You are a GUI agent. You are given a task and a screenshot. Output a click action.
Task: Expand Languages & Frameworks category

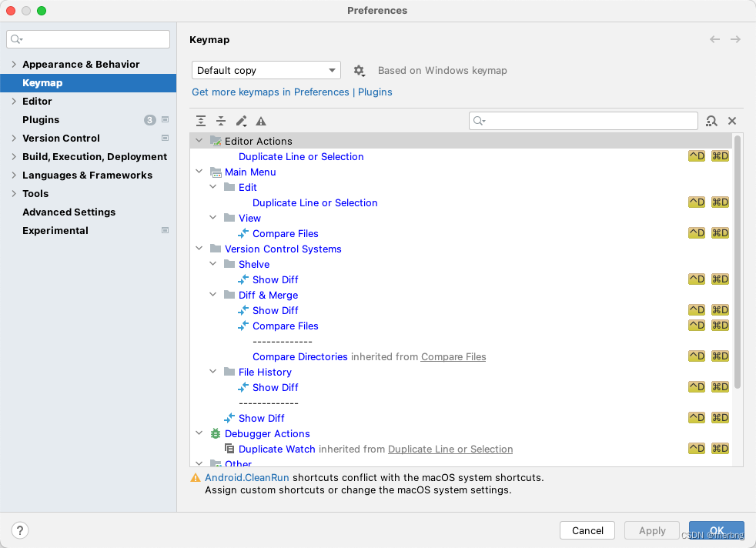click(14, 175)
